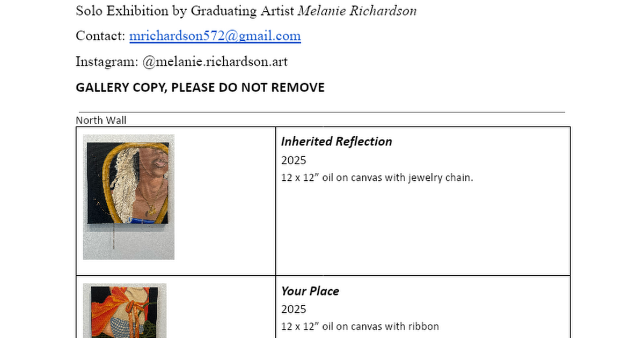Click the "Contact:" label

[x=100, y=36]
